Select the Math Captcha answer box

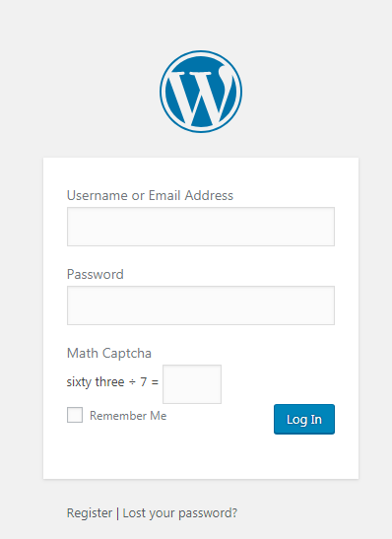[x=192, y=384]
